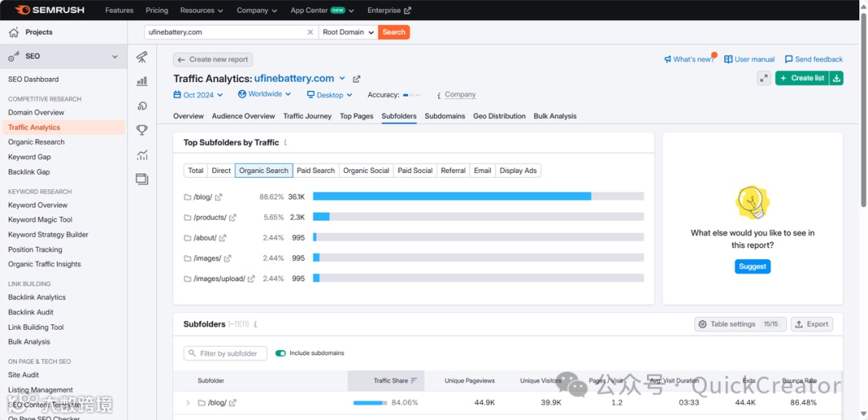The image size is (868, 420).
Task: Click the What's new megaphone icon
Action: (668, 60)
